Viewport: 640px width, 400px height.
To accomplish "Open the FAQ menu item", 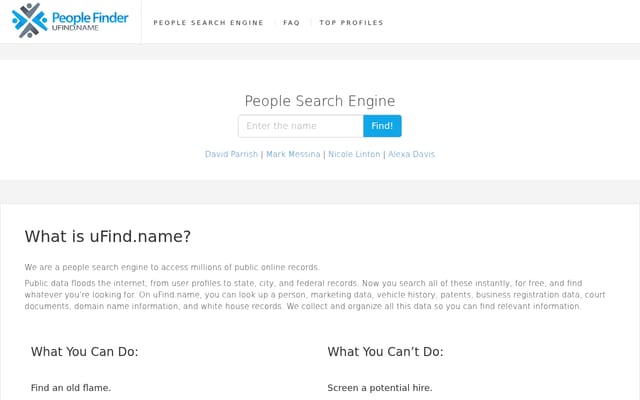I will click(291, 23).
